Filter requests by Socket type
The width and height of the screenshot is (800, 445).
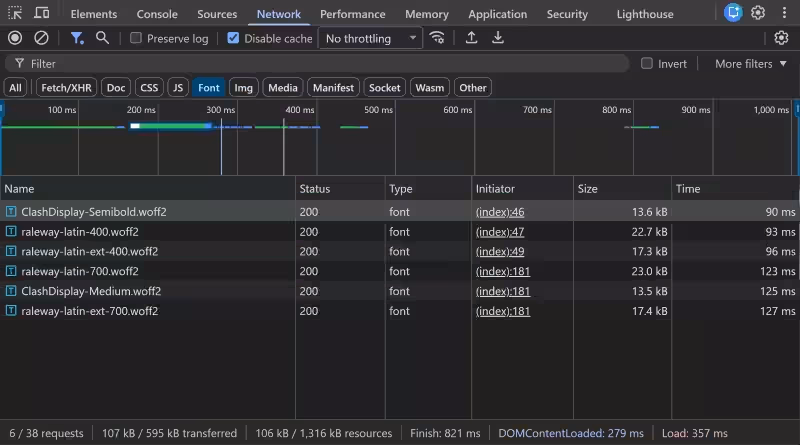[385, 88]
